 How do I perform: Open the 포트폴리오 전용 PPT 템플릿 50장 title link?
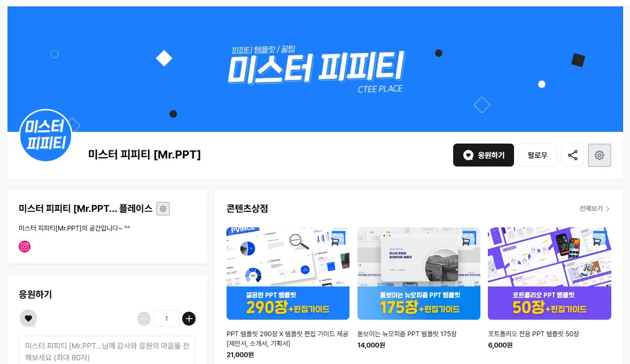tap(534, 334)
